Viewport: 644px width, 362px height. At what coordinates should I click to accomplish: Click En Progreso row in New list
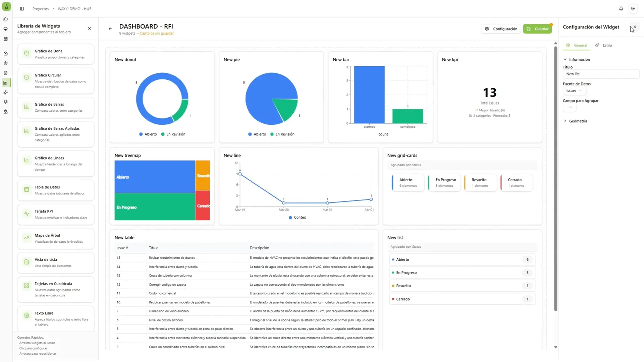[x=462, y=273]
